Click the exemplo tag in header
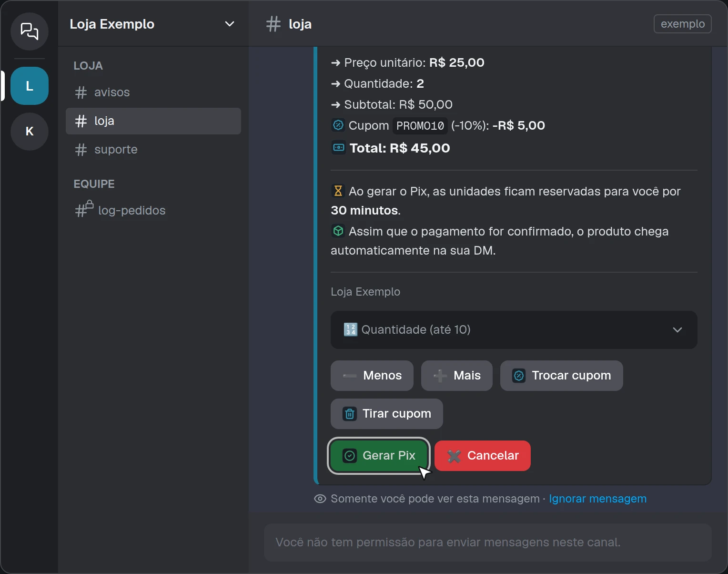Viewport: 728px width, 574px height. (683, 24)
